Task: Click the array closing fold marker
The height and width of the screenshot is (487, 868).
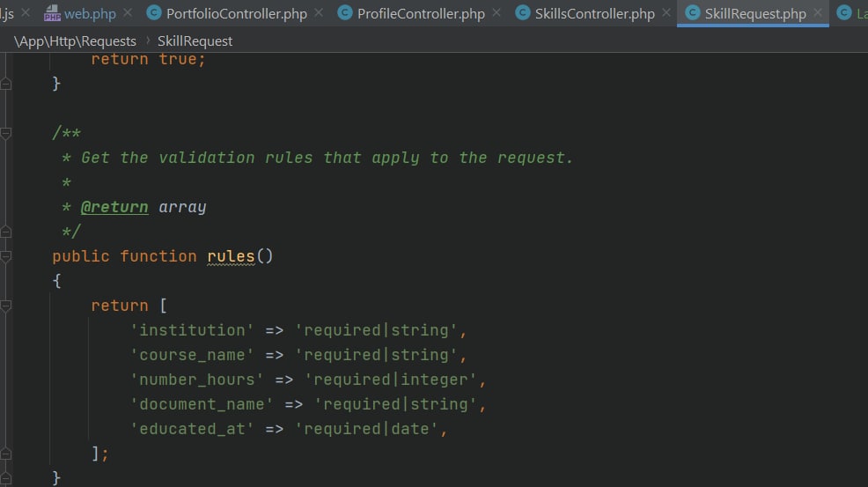Action: (6, 454)
